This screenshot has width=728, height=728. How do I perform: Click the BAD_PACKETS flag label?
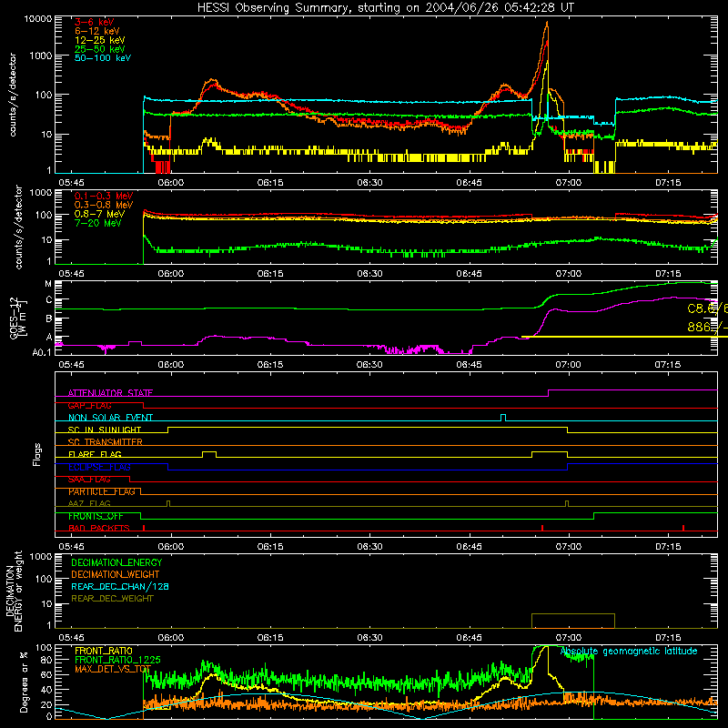pyautogui.click(x=99, y=529)
